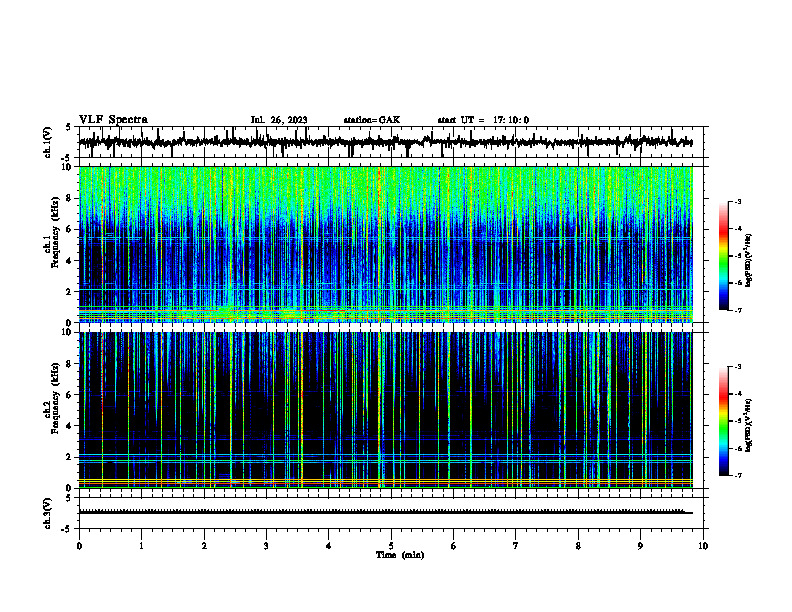This screenshot has height=612, width=792.
Task: Click time axis tick label "5"
Action: 391,546
